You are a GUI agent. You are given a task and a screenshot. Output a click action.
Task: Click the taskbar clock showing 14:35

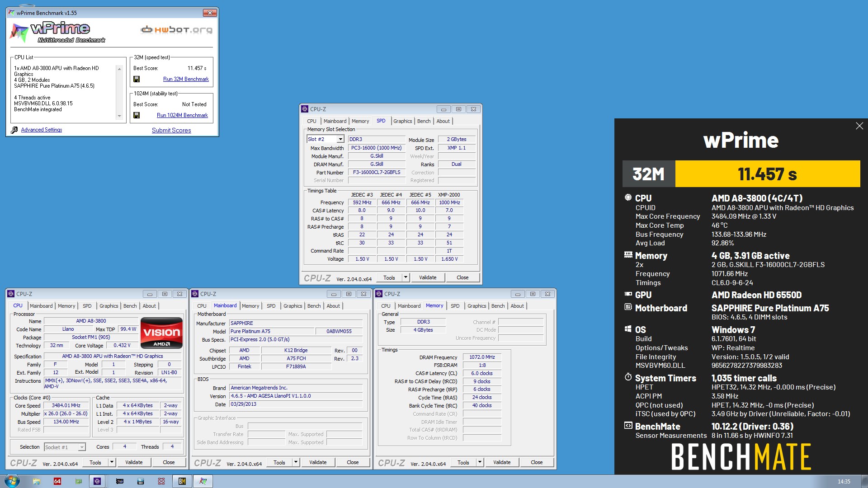pyautogui.click(x=844, y=481)
